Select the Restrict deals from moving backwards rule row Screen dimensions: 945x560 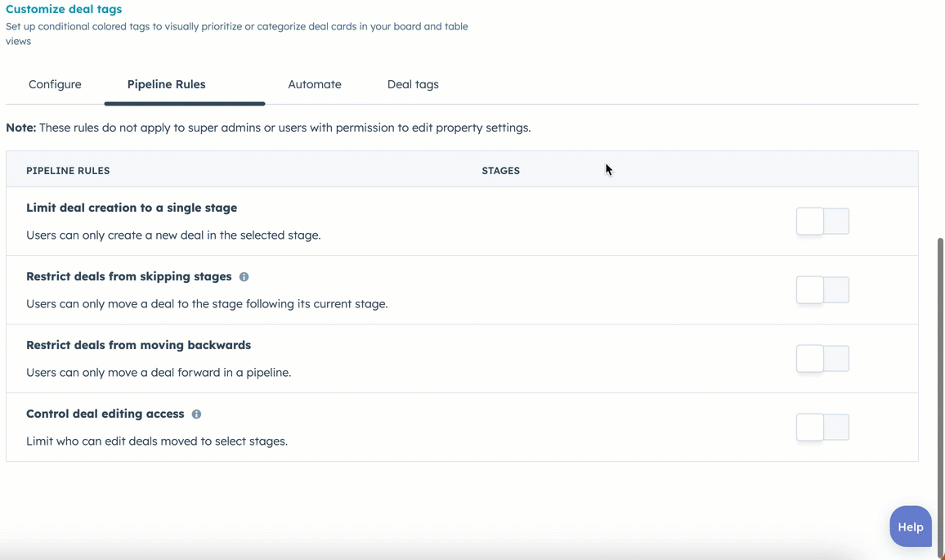pyautogui.click(x=138, y=344)
